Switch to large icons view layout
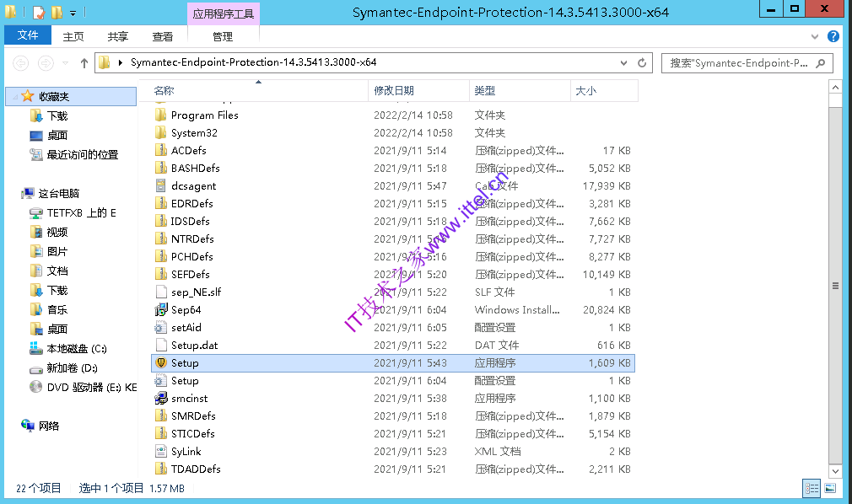The height and width of the screenshot is (504, 852). coord(830,488)
